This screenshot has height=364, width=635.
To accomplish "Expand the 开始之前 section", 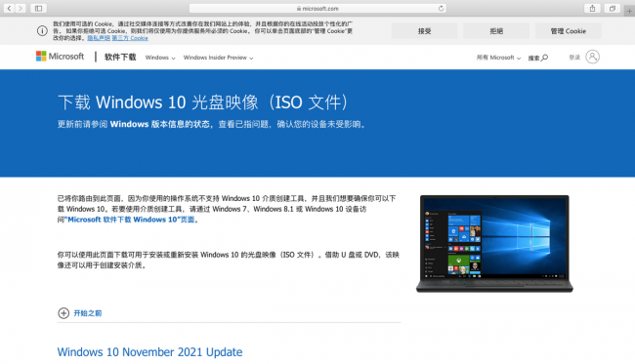I will (80, 313).
